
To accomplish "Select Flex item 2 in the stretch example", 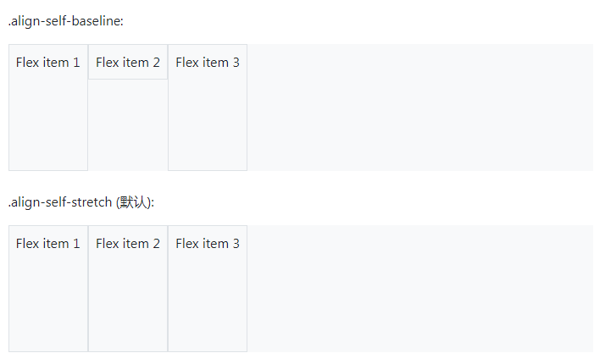I will (x=128, y=289).
